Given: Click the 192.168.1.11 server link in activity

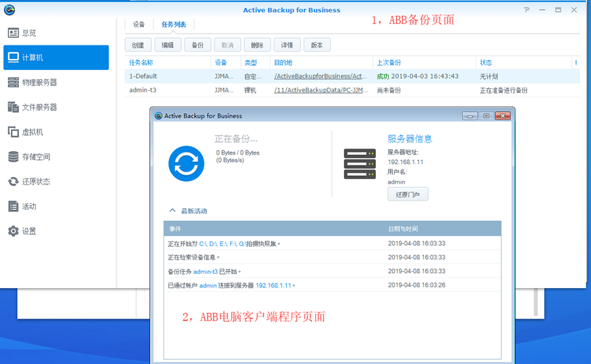Looking at the screenshot, I should pos(273,285).
